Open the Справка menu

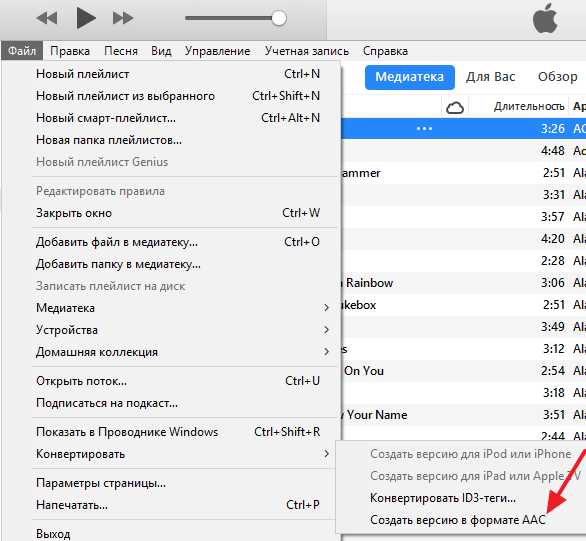click(x=385, y=51)
